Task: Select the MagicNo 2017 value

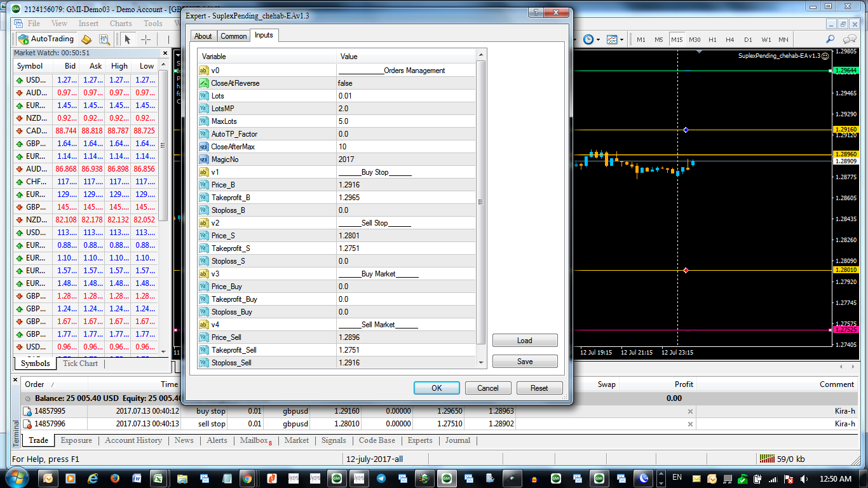Action: [x=406, y=159]
